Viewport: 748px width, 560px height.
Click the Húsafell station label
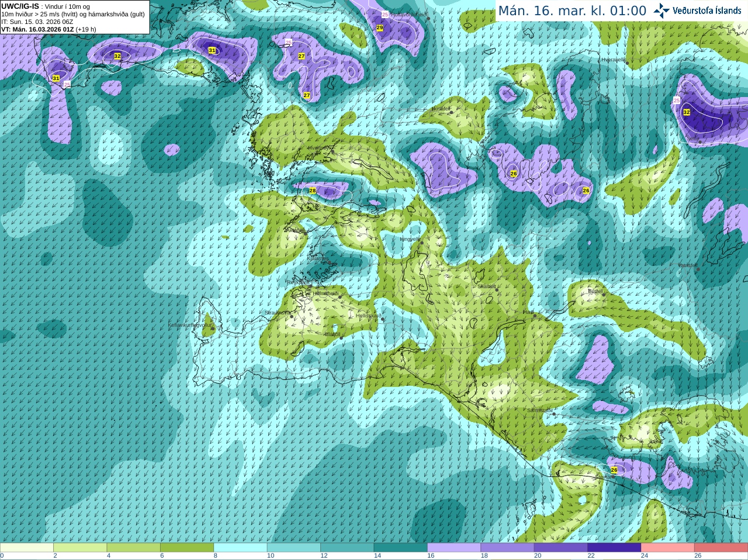tap(441, 109)
